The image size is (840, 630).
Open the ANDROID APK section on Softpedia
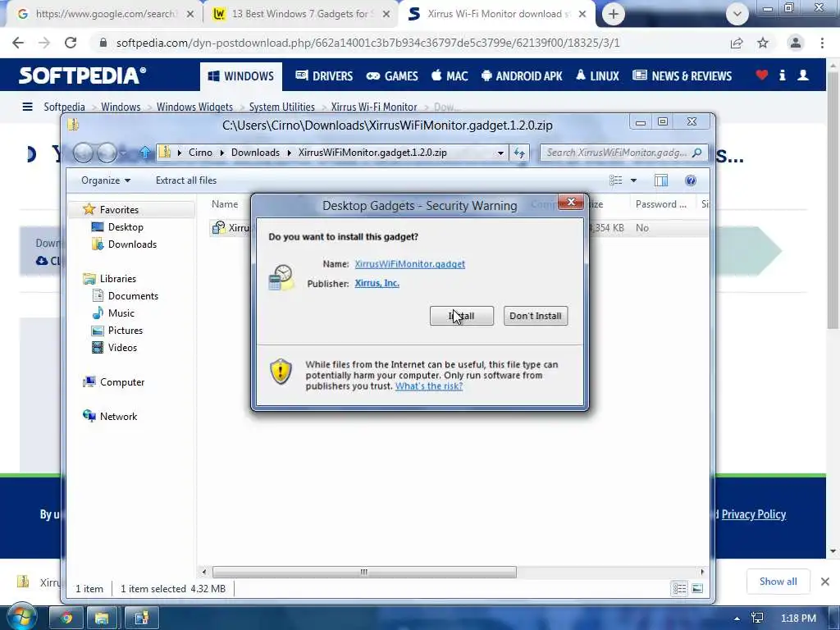[522, 76]
